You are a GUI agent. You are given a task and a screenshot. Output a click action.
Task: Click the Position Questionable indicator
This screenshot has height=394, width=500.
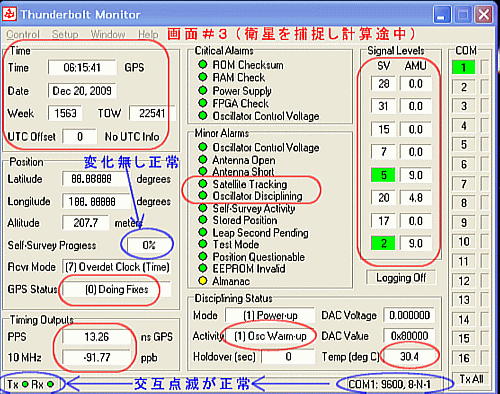[x=202, y=256]
